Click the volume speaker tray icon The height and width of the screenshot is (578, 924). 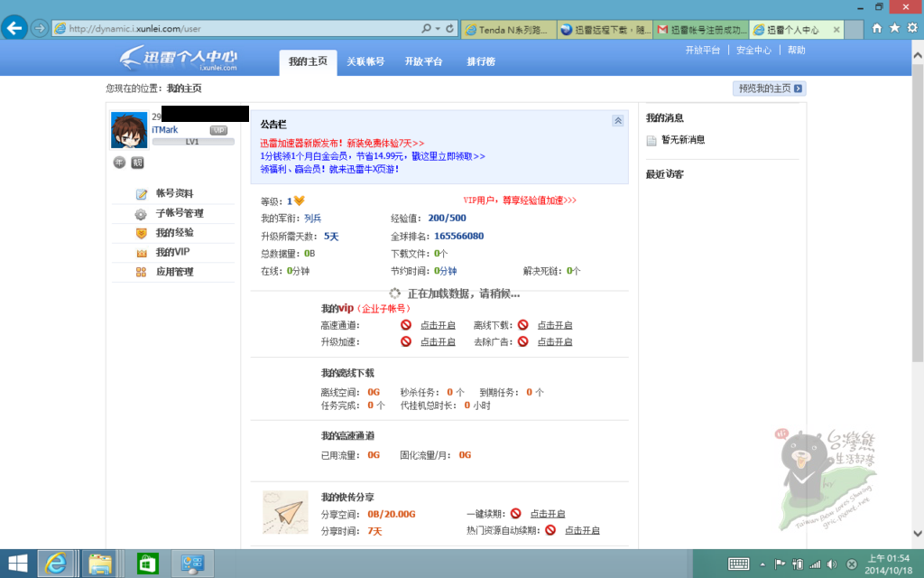coord(831,564)
